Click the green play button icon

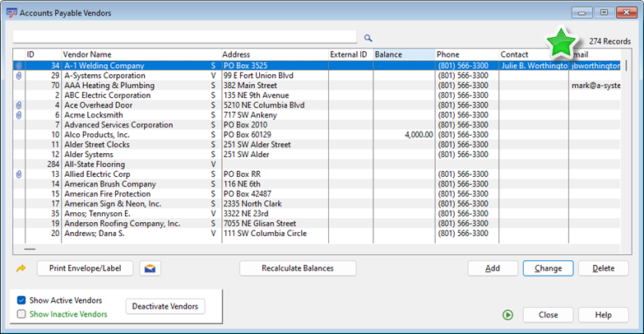(508, 315)
